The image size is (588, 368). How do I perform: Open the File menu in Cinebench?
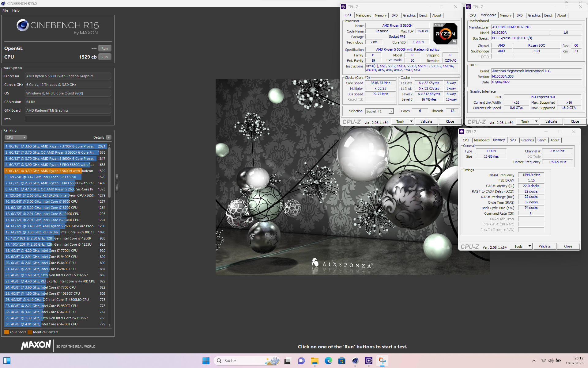coord(5,10)
